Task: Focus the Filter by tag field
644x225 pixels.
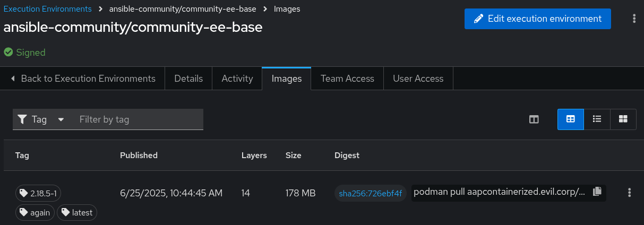Action: 138,119
